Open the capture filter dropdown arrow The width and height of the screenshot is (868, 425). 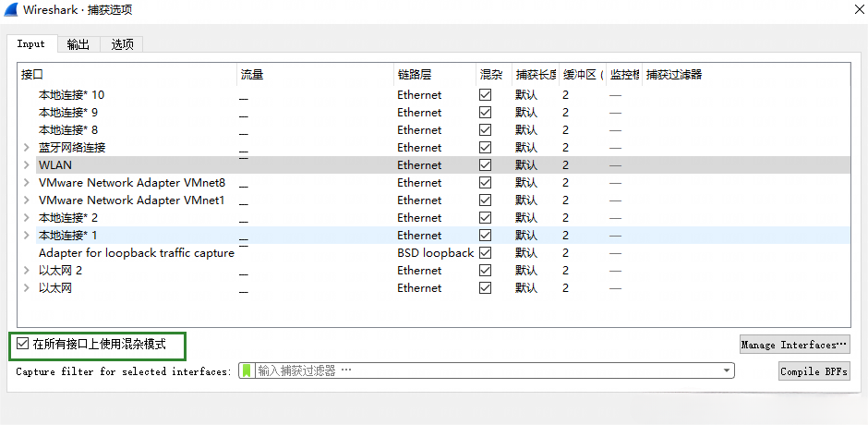tap(727, 370)
